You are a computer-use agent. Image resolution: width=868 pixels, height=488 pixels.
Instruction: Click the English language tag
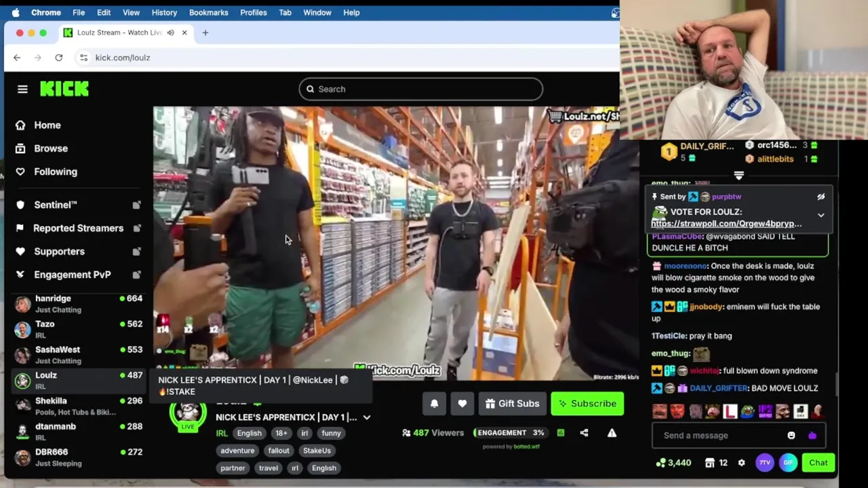(x=249, y=433)
